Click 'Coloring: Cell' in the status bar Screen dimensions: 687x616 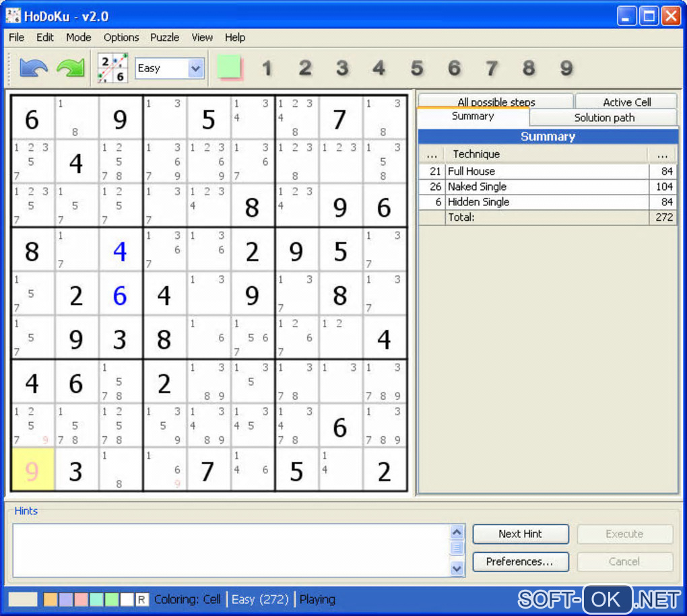[x=187, y=599]
